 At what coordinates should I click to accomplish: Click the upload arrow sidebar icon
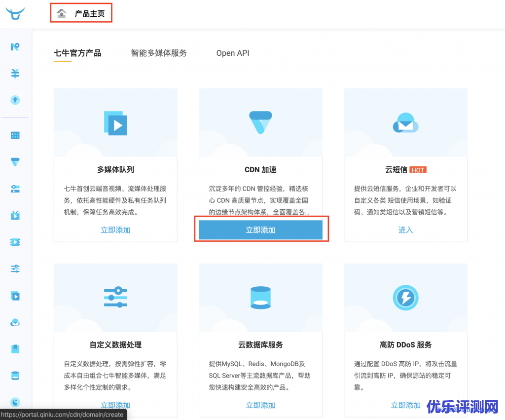pos(15,100)
